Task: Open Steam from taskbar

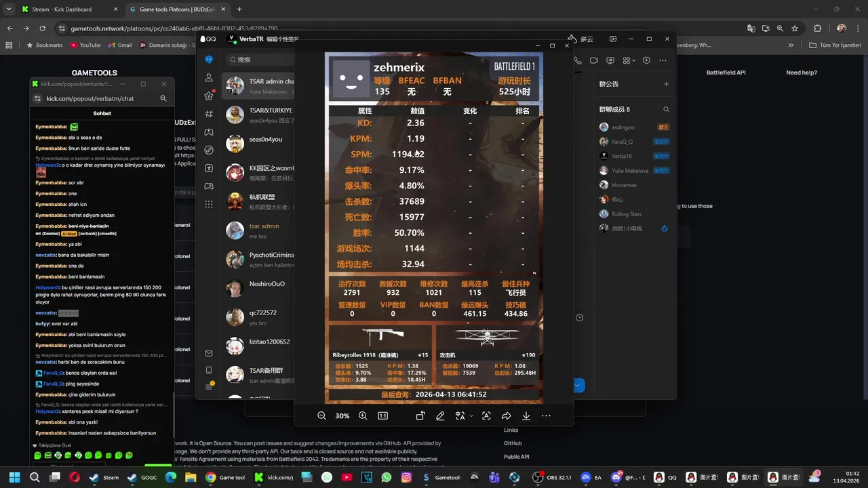Action: pyautogui.click(x=104, y=477)
